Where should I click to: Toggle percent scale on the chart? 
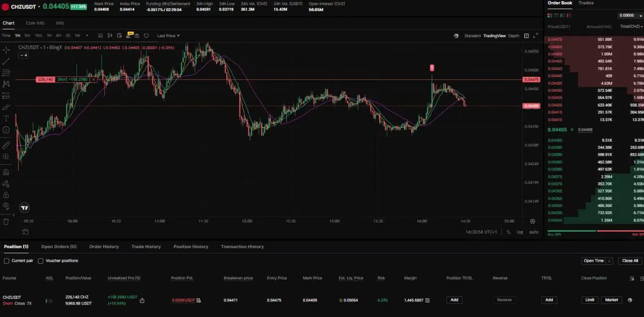(x=509, y=232)
